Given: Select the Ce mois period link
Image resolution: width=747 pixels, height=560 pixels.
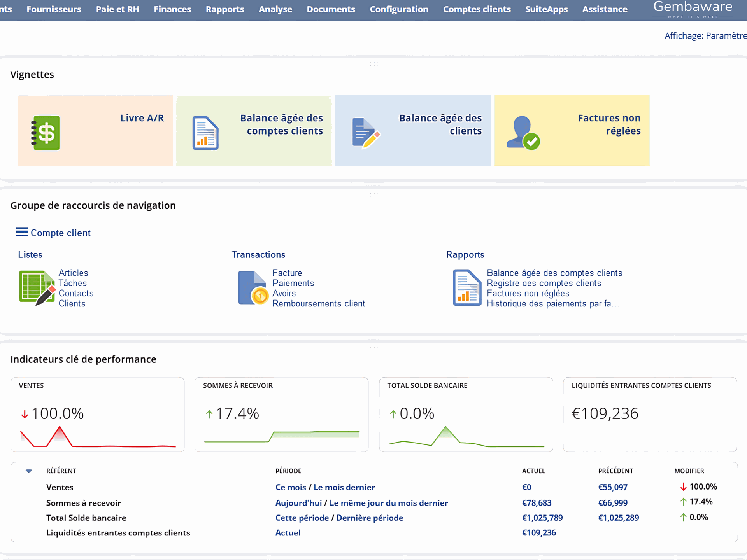Looking at the screenshot, I should tap(290, 487).
